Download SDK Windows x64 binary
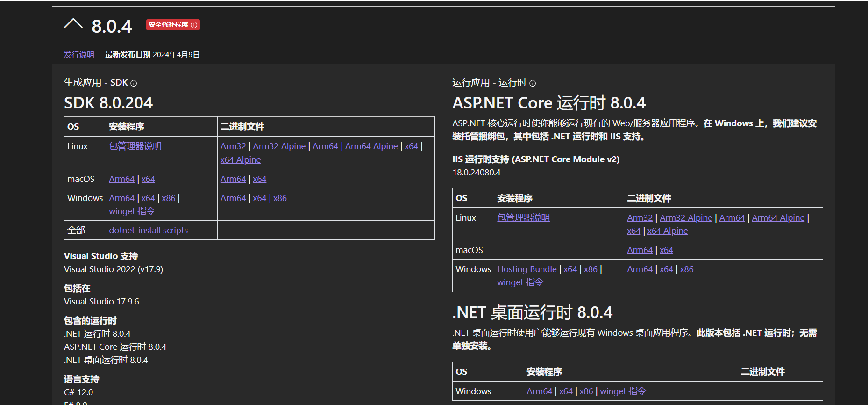 click(259, 198)
